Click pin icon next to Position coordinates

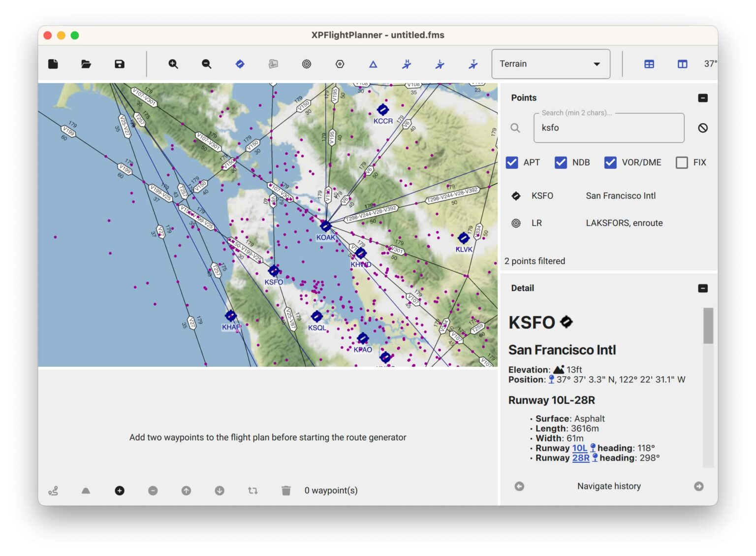tap(551, 379)
